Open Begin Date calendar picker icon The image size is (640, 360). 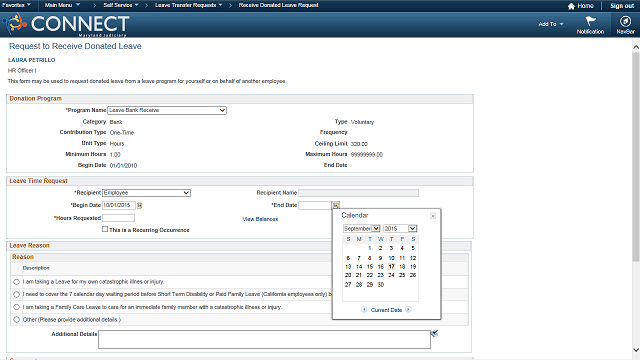[140, 205]
